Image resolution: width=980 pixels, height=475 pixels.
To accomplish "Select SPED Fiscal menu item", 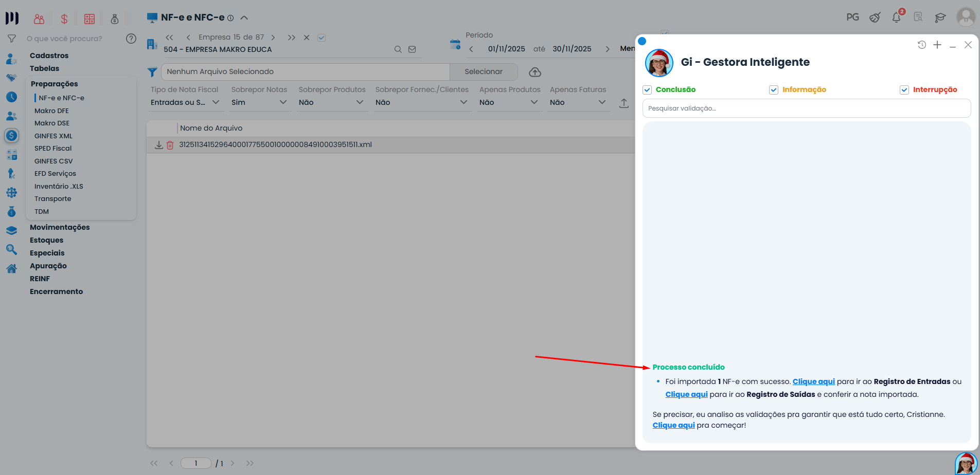I will click(53, 148).
